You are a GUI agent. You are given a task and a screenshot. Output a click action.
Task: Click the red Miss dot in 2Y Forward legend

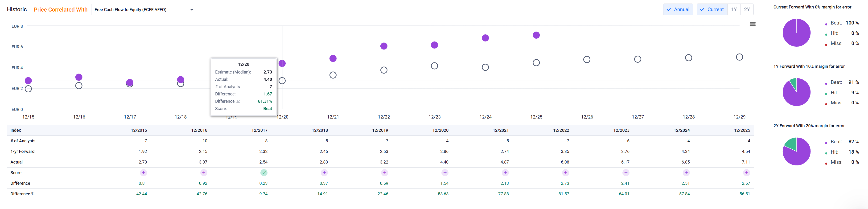click(826, 164)
